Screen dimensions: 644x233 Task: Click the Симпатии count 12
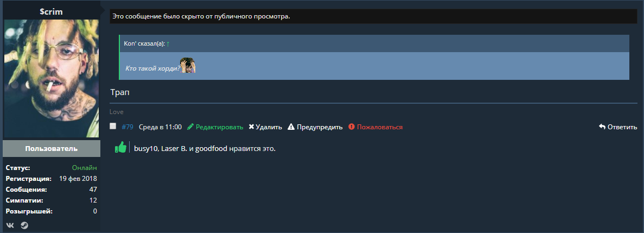click(93, 200)
